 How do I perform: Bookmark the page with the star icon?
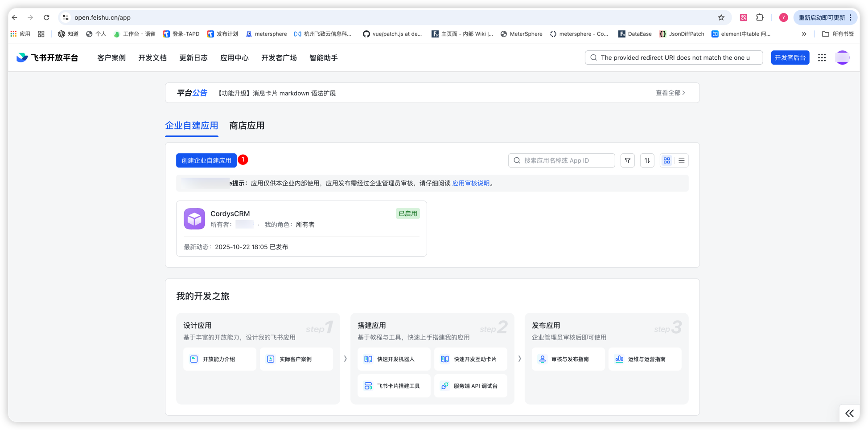[x=721, y=17]
